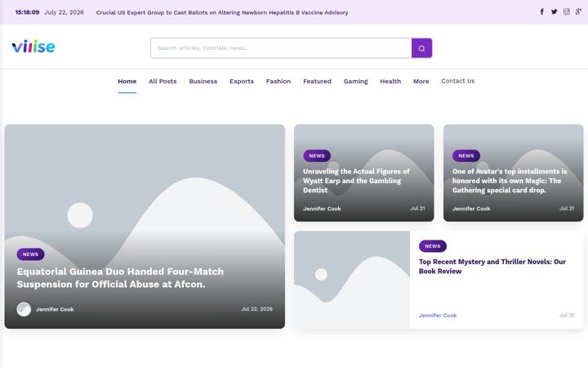Open the Google Plus social icon
Image resolution: width=588 pixels, height=368 pixels.
pos(579,11)
